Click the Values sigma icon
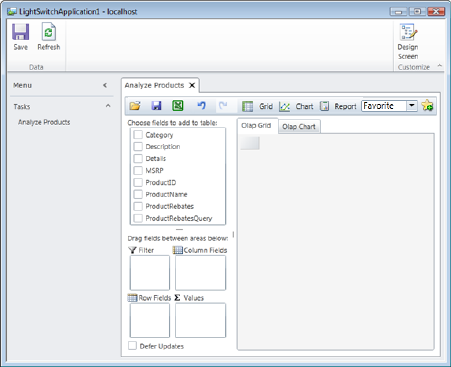 coord(177,298)
